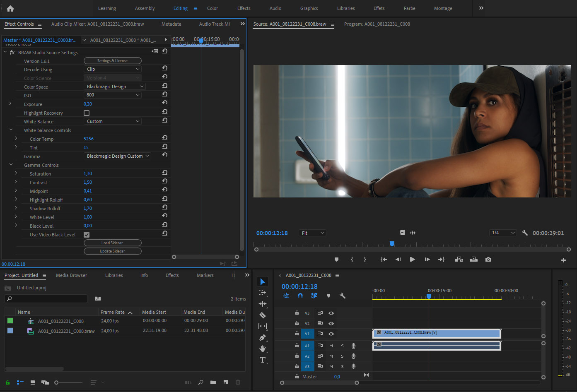Select the Type tool
Image resolution: width=577 pixels, height=392 pixels.
263,360
